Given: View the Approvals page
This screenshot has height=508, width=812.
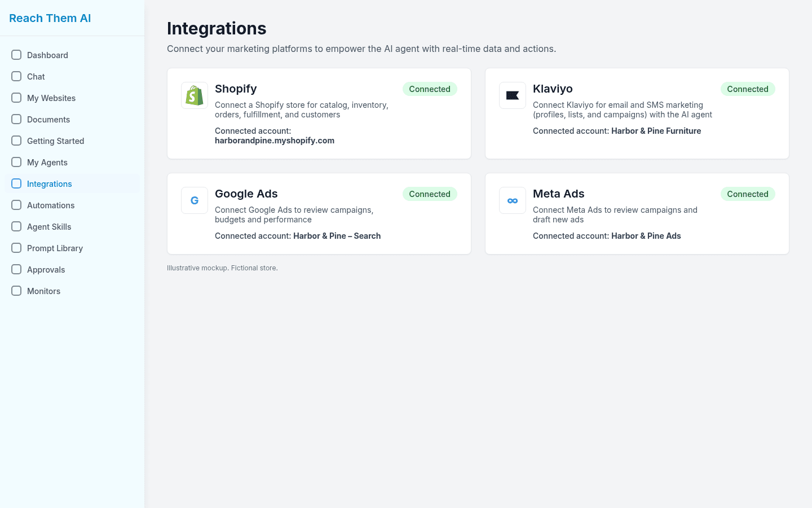Looking at the screenshot, I should (x=72, y=269).
